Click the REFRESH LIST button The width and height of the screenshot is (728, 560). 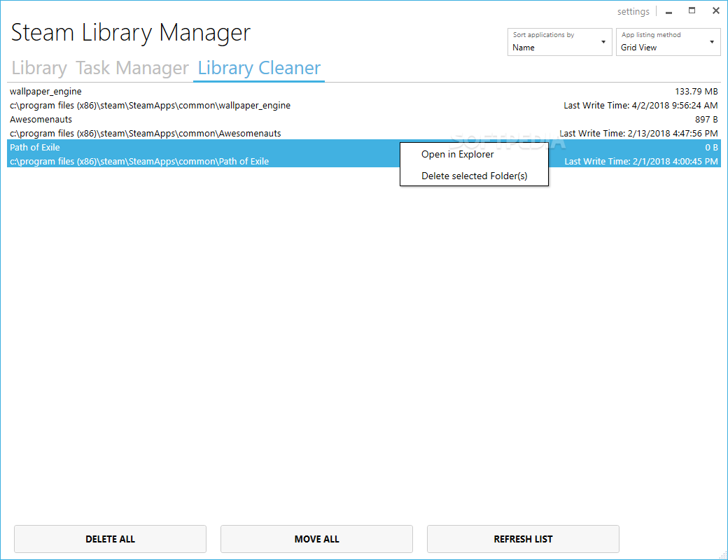(523, 539)
